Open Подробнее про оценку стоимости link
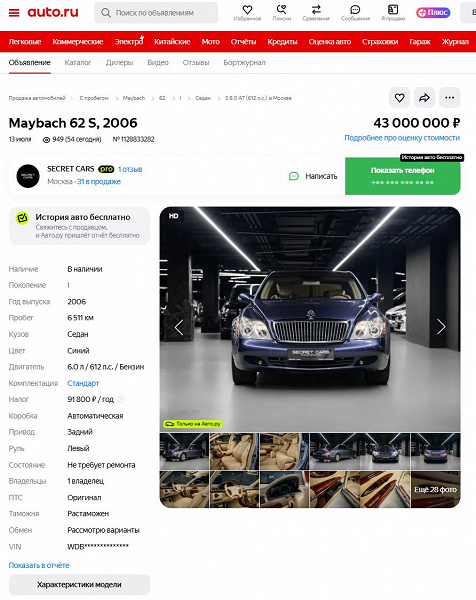The height and width of the screenshot is (600, 476). click(402, 138)
